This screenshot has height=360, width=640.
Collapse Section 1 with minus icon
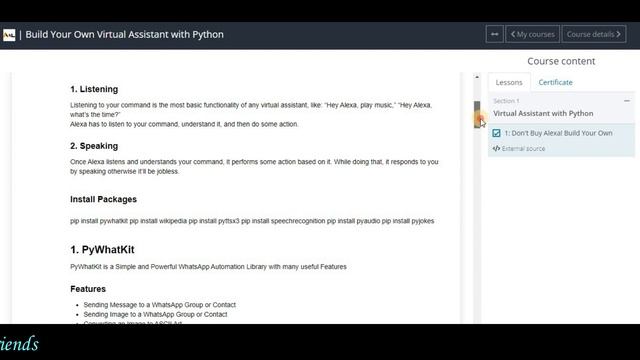(x=627, y=101)
